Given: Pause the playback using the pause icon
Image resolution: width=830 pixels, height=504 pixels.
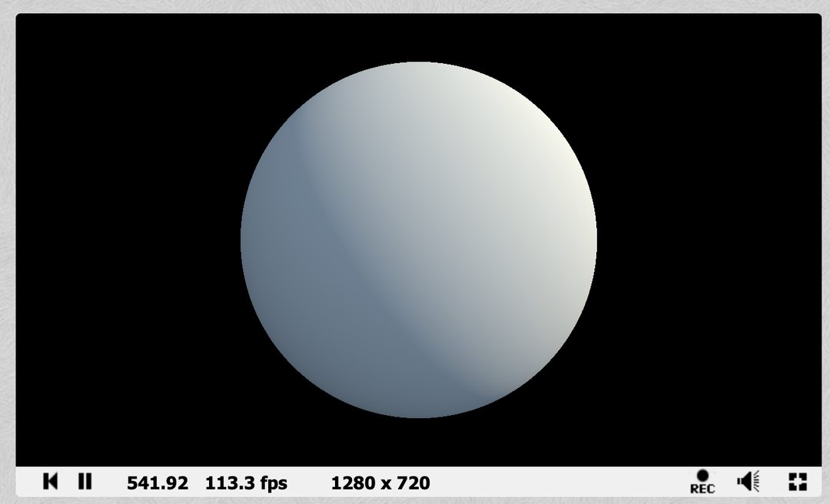Looking at the screenshot, I should click(x=85, y=482).
